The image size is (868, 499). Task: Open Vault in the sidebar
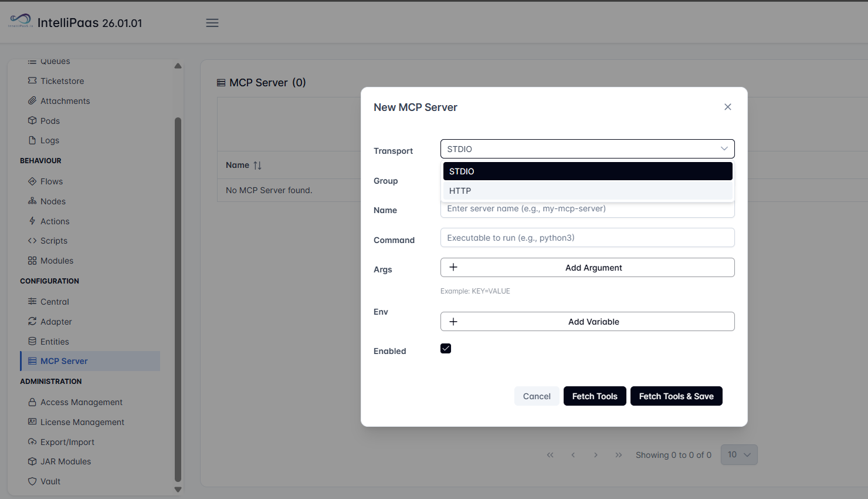50,481
